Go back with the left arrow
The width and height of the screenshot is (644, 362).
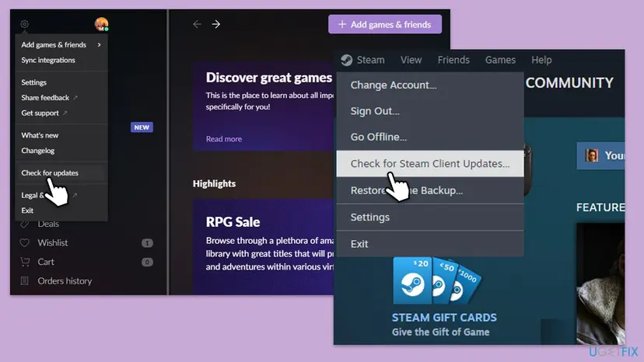coord(197,24)
